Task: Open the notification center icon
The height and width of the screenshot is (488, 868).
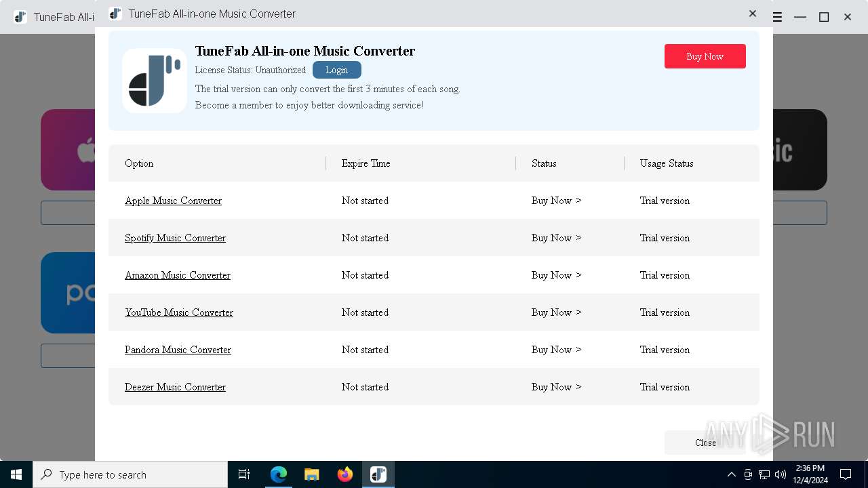Action: pos(846,474)
